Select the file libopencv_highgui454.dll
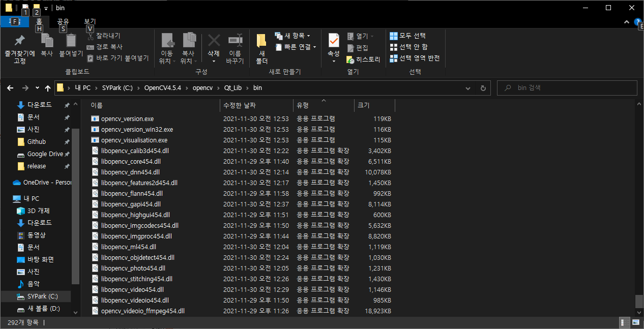 (135, 215)
